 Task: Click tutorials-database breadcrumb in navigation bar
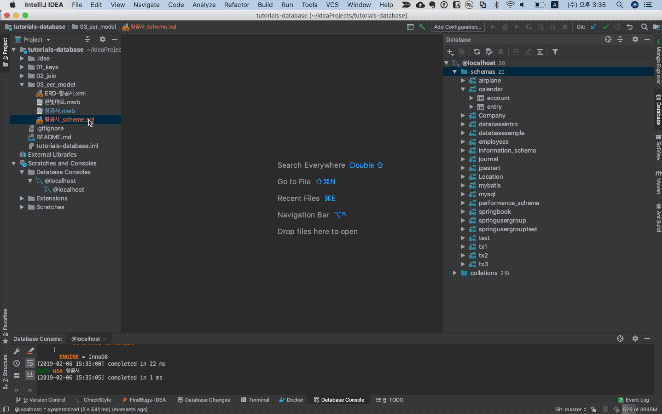[35, 27]
